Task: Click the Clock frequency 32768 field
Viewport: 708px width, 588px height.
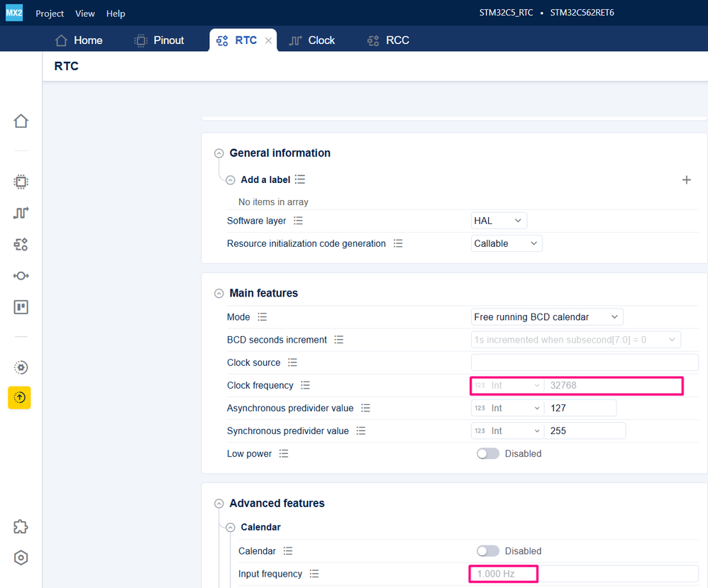Action: click(613, 385)
